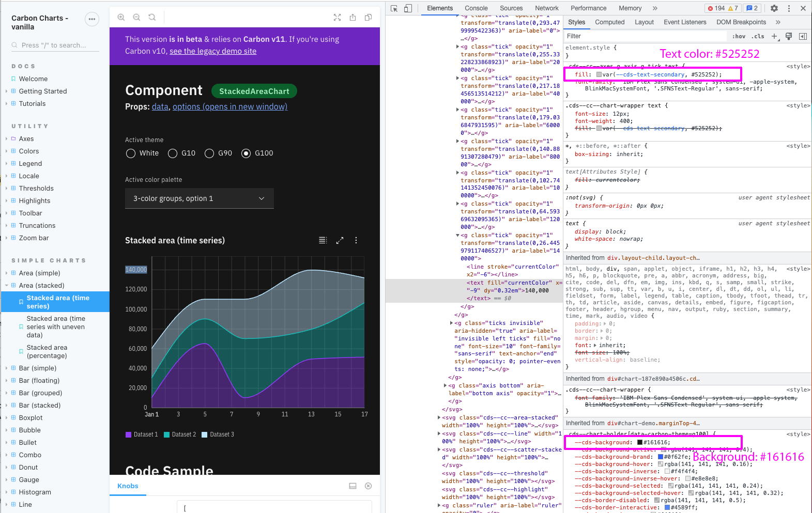Click the --cds-background-brand blue color swatch
Screen dimensions: 812x513
tap(661, 457)
